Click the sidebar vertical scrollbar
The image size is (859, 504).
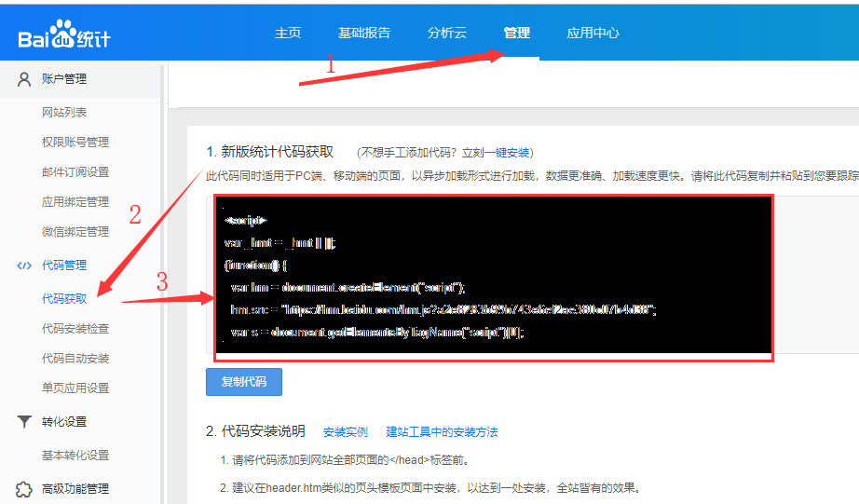click(162, 282)
